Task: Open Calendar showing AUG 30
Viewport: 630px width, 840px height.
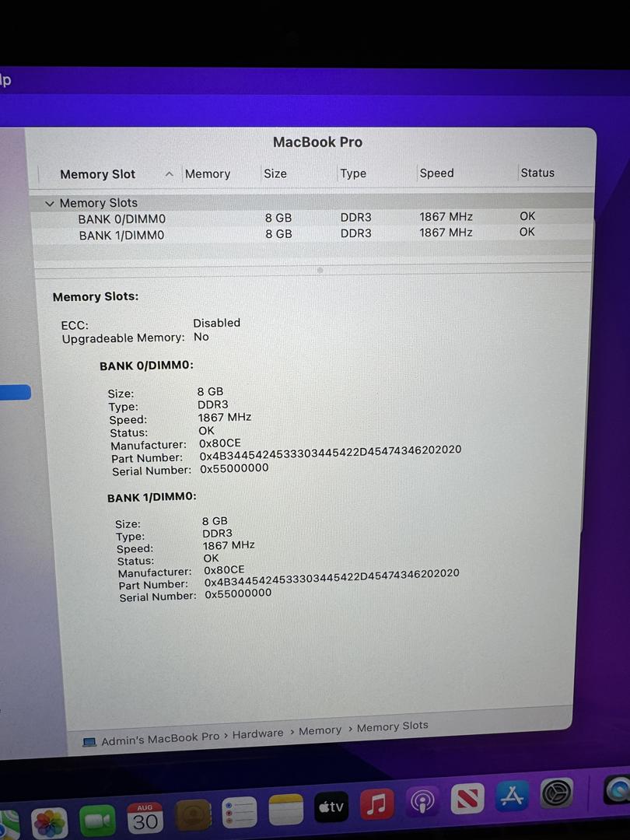Action: point(145,817)
